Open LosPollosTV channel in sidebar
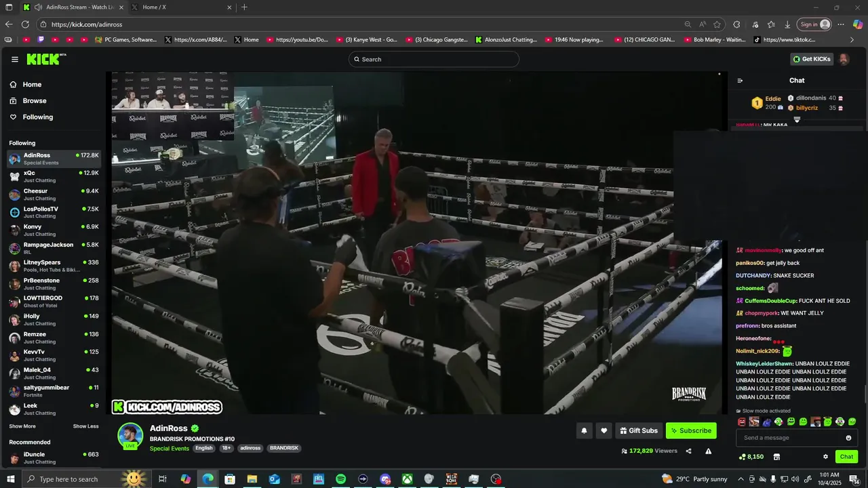This screenshot has height=488, width=868. [x=54, y=212]
